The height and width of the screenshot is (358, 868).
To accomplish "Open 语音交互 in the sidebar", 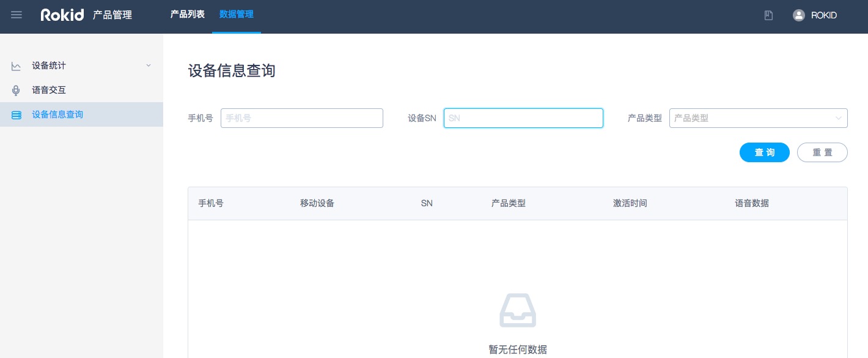I will point(49,90).
